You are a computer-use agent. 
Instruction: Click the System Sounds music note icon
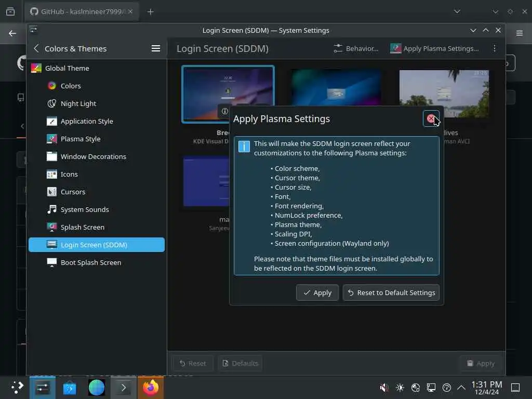(51, 209)
